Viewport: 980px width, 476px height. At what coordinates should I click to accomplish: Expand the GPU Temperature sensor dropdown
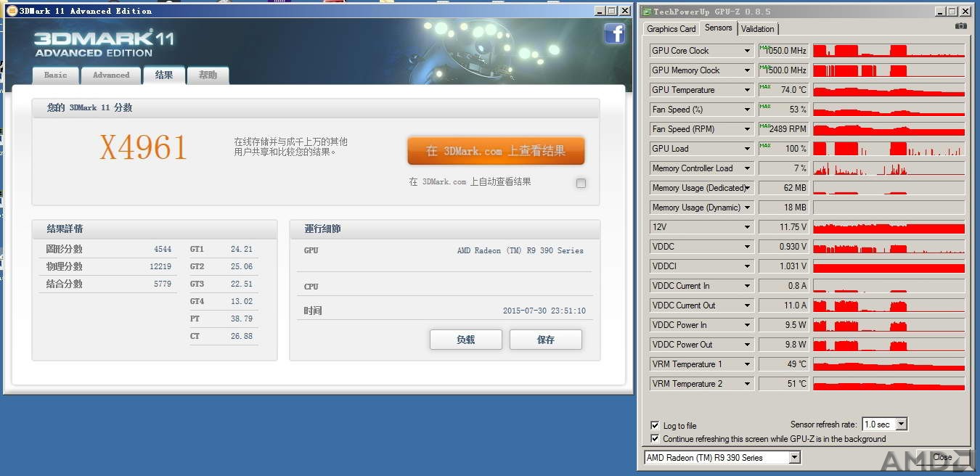pyautogui.click(x=747, y=90)
